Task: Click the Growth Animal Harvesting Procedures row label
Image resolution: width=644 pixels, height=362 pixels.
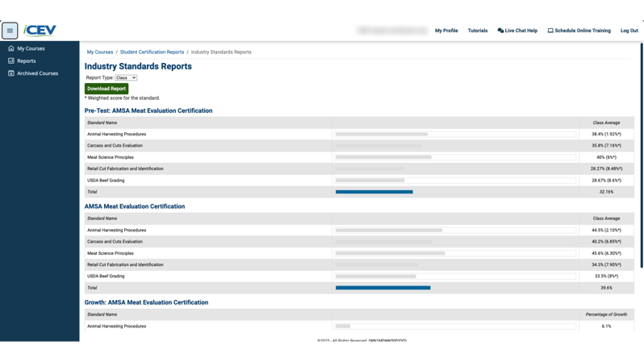Action: click(117, 327)
